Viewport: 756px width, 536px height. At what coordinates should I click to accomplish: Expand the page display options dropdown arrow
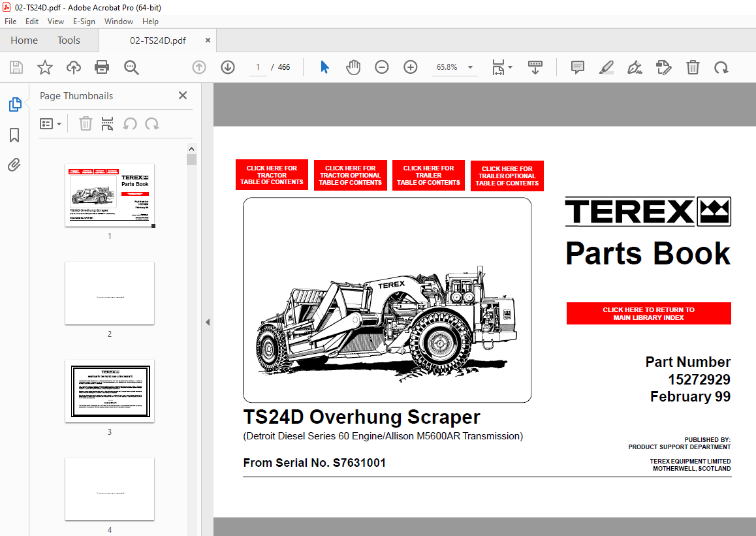click(510, 67)
